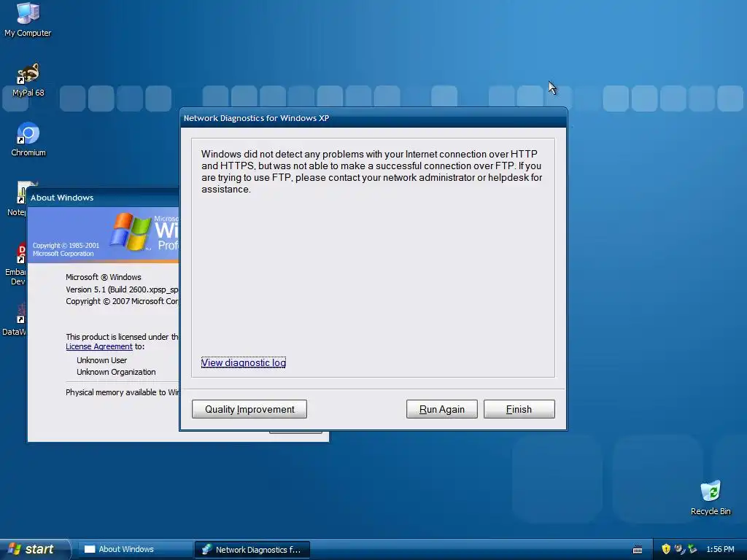
Task: Click the 1:56 PM taskbar clock
Action: click(720, 549)
